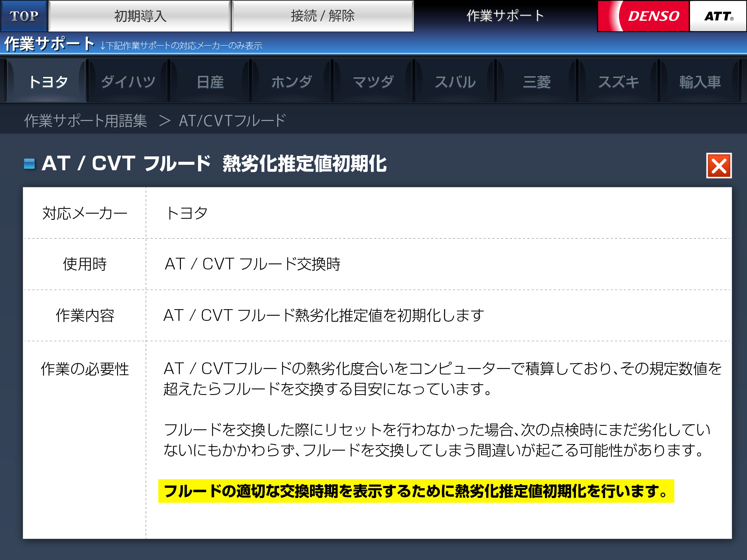This screenshot has height=560, width=747.
Task: Open the 初期導入 tab
Action: [x=140, y=16]
